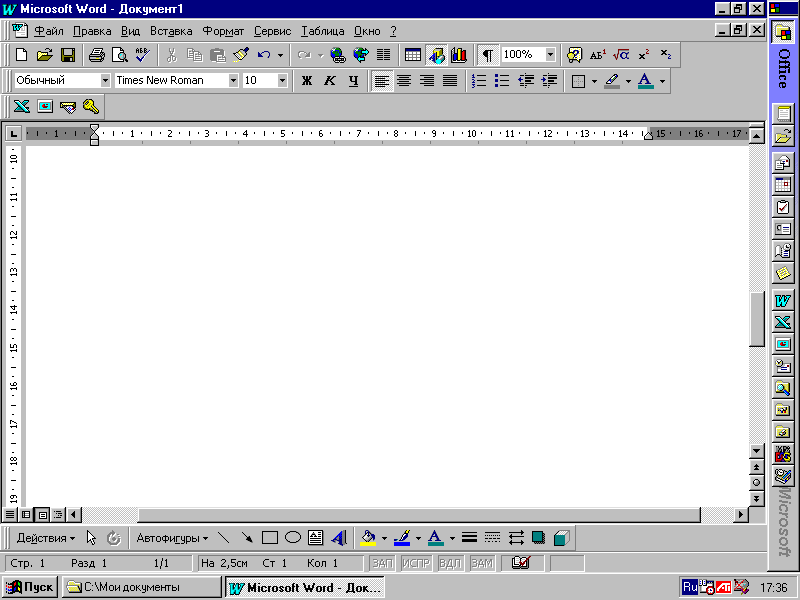Align text to the right
Viewport: 800px width, 600px height.
point(427,81)
